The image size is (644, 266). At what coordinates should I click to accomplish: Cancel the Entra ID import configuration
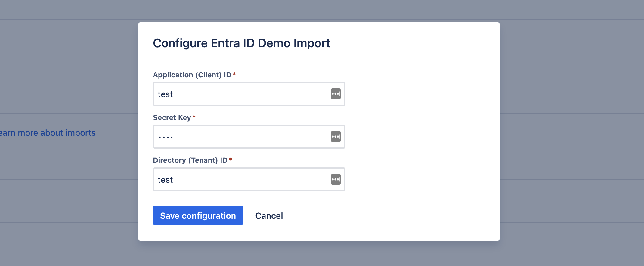tap(269, 216)
